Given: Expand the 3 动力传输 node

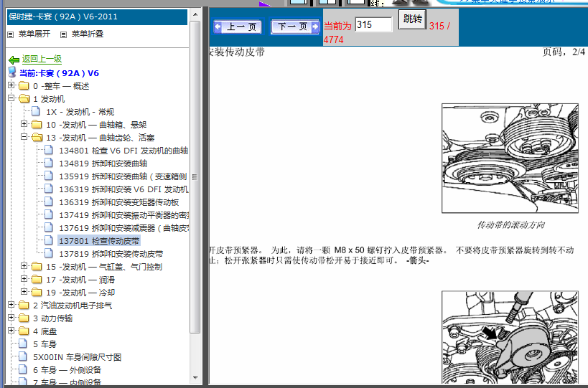Looking at the screenshot, I should [x=11, y=318].
